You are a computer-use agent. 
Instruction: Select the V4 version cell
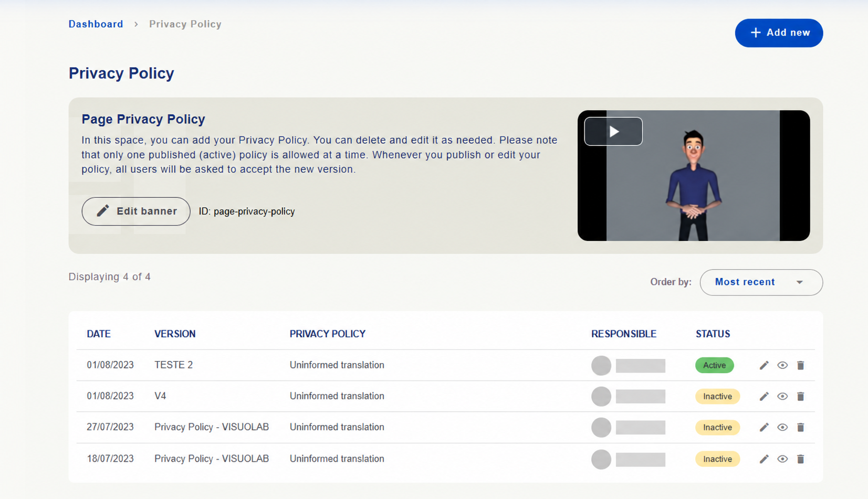click(x=160, y=396)
